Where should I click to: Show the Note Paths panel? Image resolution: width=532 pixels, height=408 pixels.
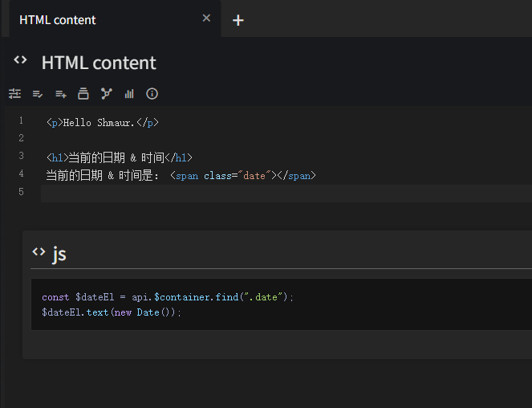pyautogui.click(x=83, y=94)
